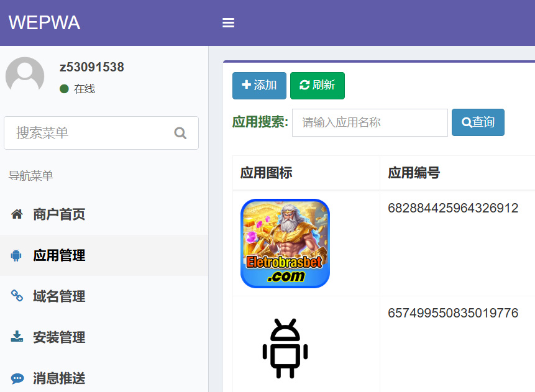Click the Android icon beside 应用管理
Image resolution: width=535 pixels, height=392 pixels.
16,255
